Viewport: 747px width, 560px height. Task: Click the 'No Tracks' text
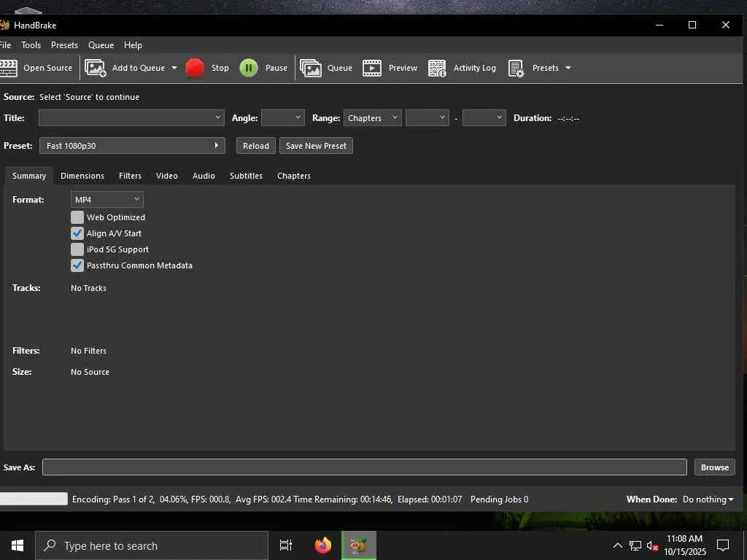tap(88, 288)
